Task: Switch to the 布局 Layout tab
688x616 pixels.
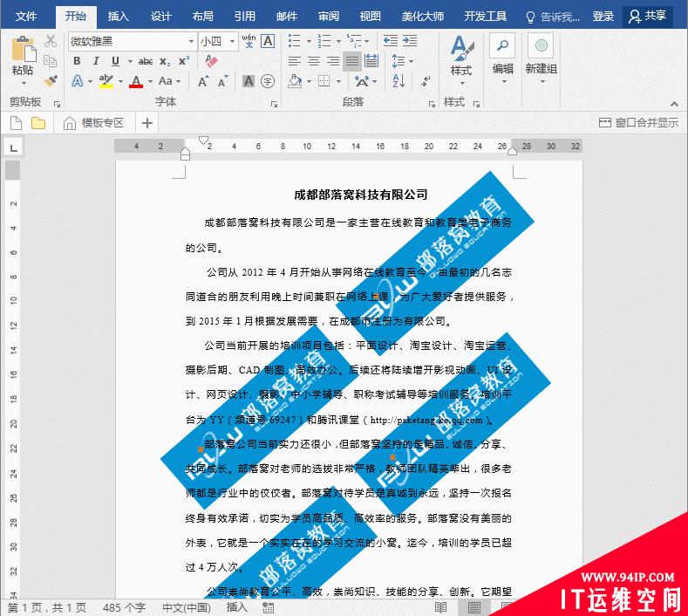Action: click(202, 17)
